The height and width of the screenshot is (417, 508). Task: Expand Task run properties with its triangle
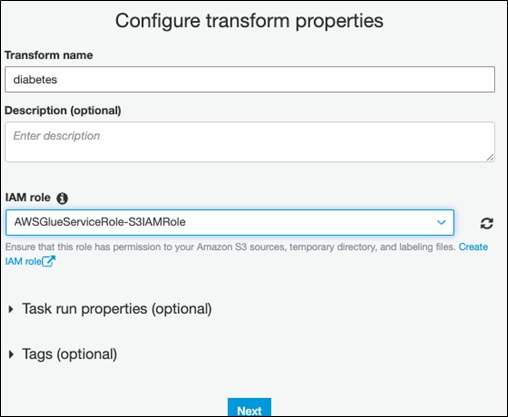(x=11, y=309)
